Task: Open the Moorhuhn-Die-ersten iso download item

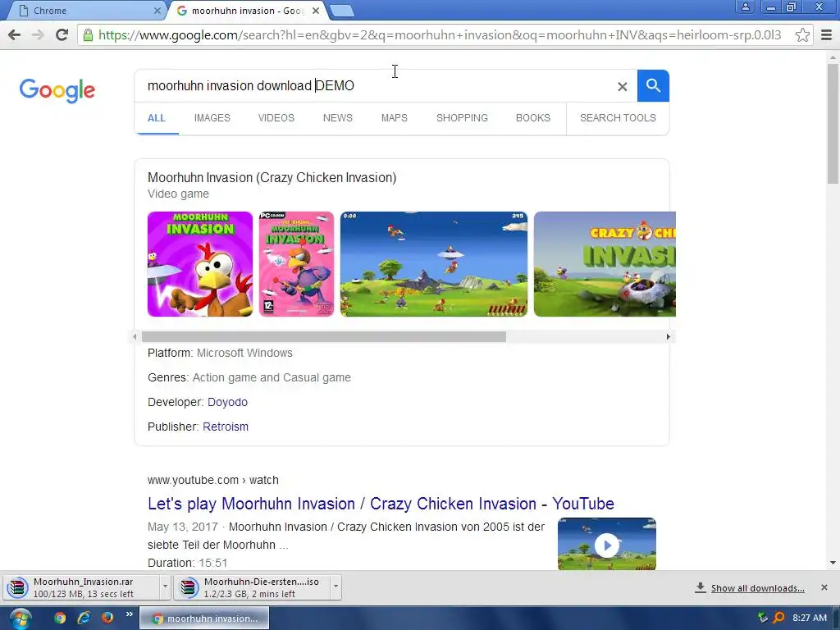Action: tap(253, 587)
